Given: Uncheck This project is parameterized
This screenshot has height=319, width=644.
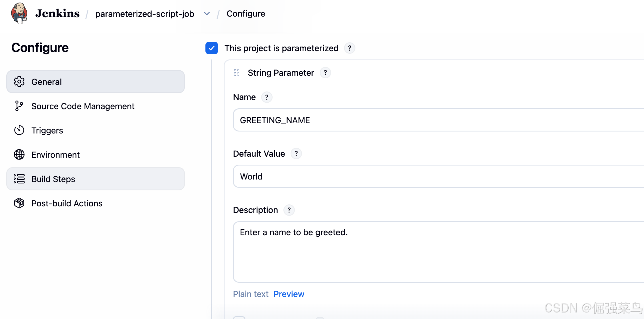Looking at the screenshot, I should pos(212,48).
